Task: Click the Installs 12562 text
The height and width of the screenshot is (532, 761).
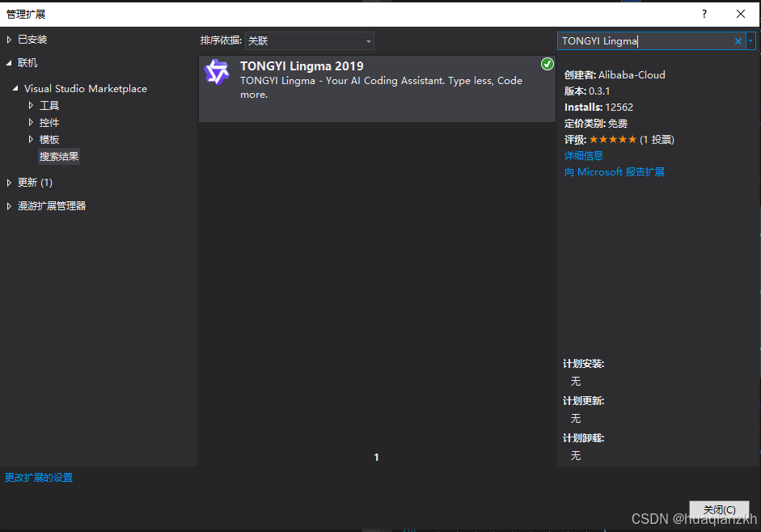Action: 599,108
